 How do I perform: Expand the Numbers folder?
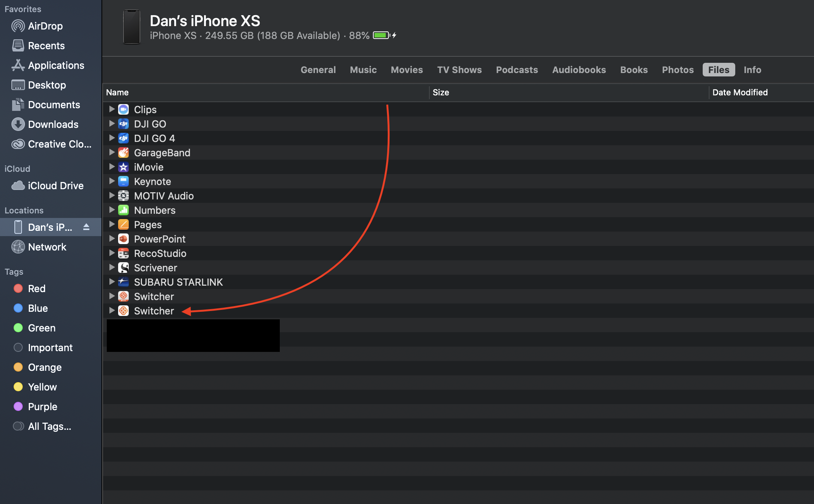(112, 210)
